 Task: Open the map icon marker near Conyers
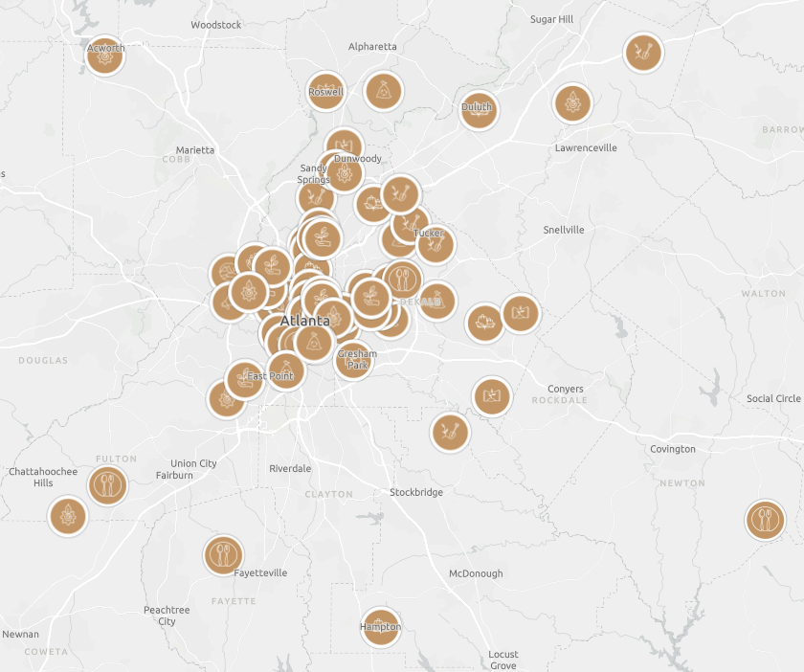click(x=492, y=395)
